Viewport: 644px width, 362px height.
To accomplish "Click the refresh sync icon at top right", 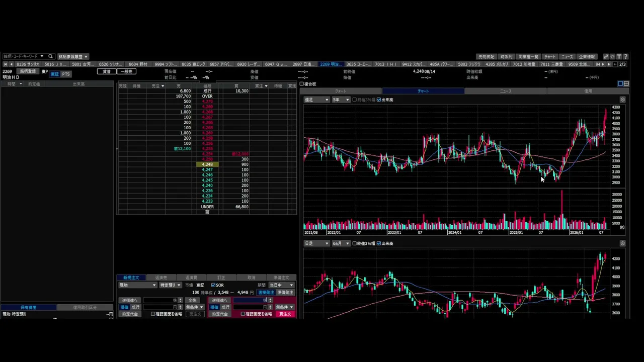I will click(612, 57).
